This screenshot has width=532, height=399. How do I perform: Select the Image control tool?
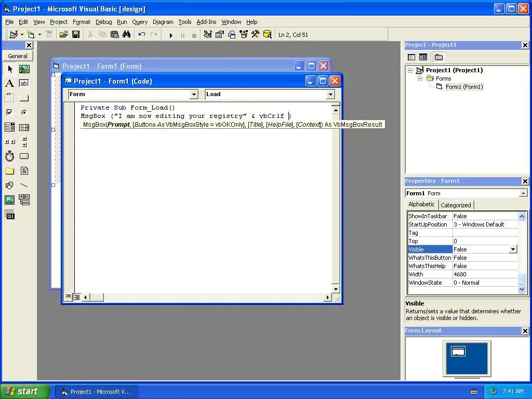coord(10,200)
